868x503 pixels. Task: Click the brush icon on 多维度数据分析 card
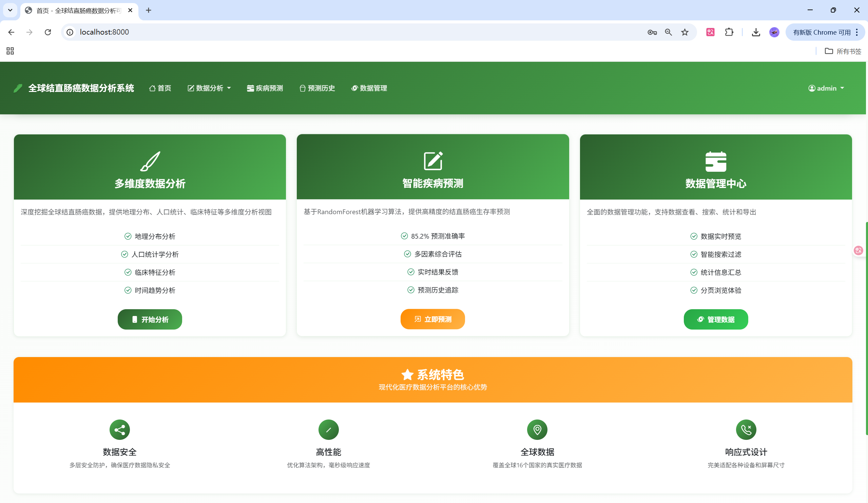(150, 161)
